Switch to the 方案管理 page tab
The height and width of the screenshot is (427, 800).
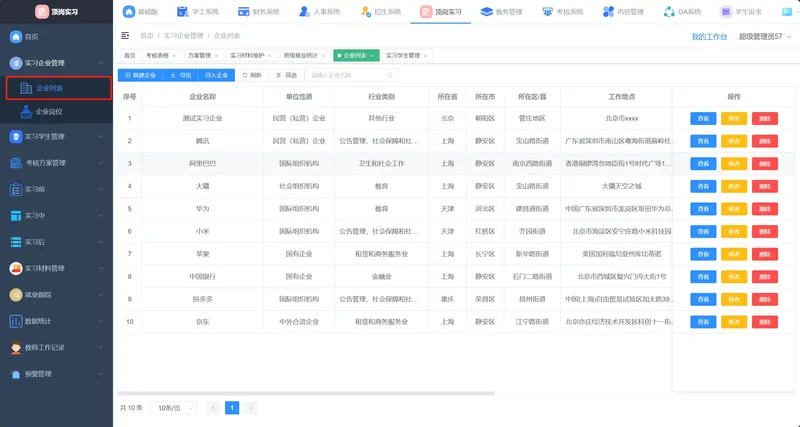point(199,56)
